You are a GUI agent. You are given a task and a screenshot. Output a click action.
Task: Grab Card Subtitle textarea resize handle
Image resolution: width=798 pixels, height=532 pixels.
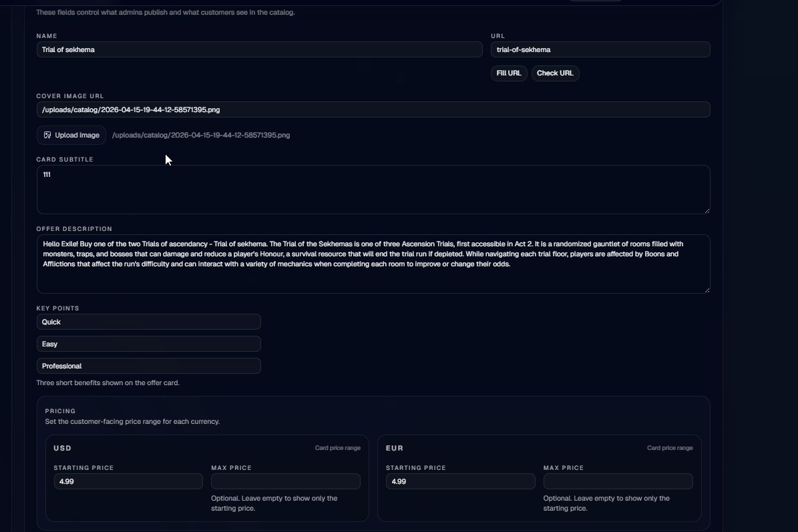(x=707, y=210)
